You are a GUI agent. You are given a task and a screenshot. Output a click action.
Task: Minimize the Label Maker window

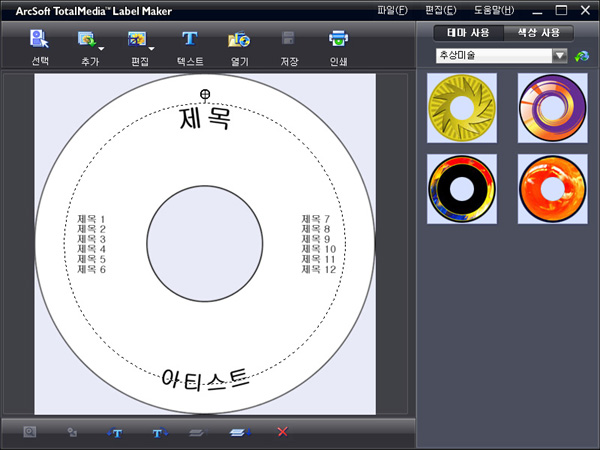[x=537, y=11]
